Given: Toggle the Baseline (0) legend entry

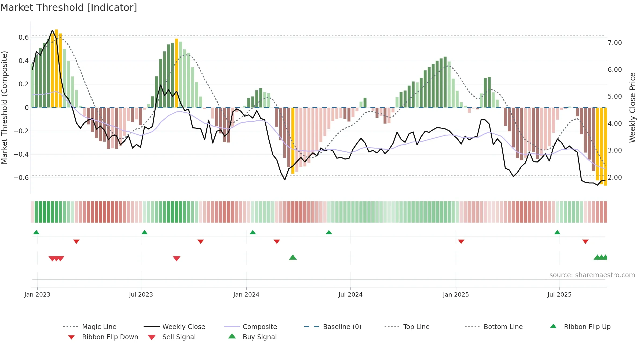Looking at the screenshot, I should pos(333,327).
